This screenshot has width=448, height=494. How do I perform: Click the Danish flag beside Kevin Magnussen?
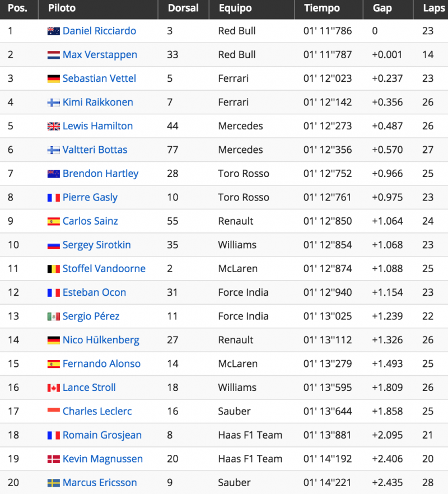point(54,459)
